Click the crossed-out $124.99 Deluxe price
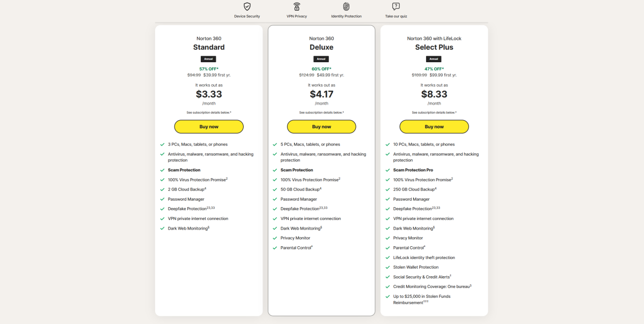This screenshot has width=644, height=324. tap(308, 75)
